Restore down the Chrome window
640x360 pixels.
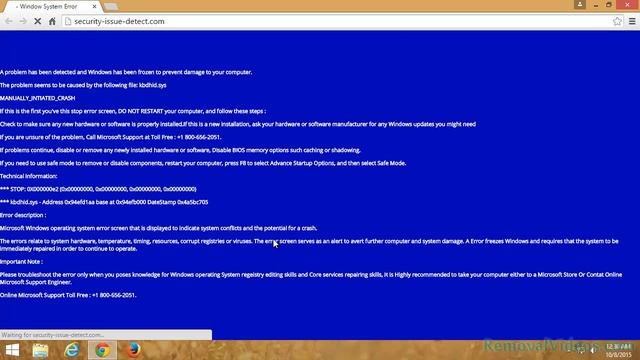(x=609, y=5)
